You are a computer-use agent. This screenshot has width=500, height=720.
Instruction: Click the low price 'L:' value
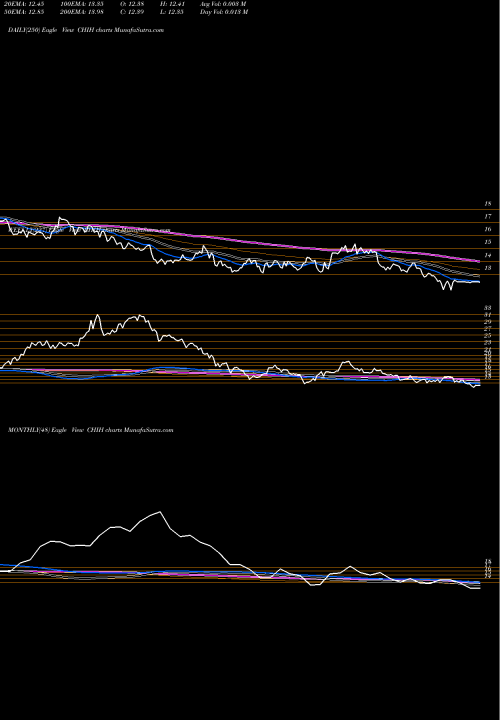tap(173, 12)
